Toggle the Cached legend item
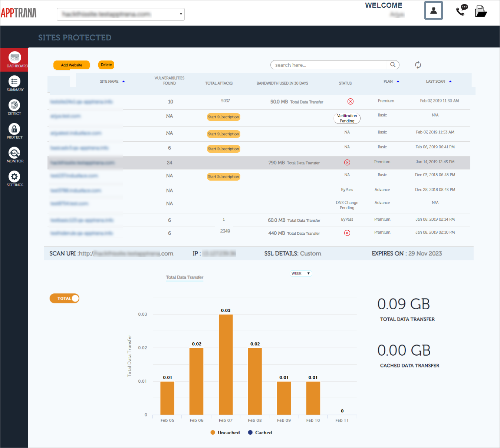 [x=260, y=432]
